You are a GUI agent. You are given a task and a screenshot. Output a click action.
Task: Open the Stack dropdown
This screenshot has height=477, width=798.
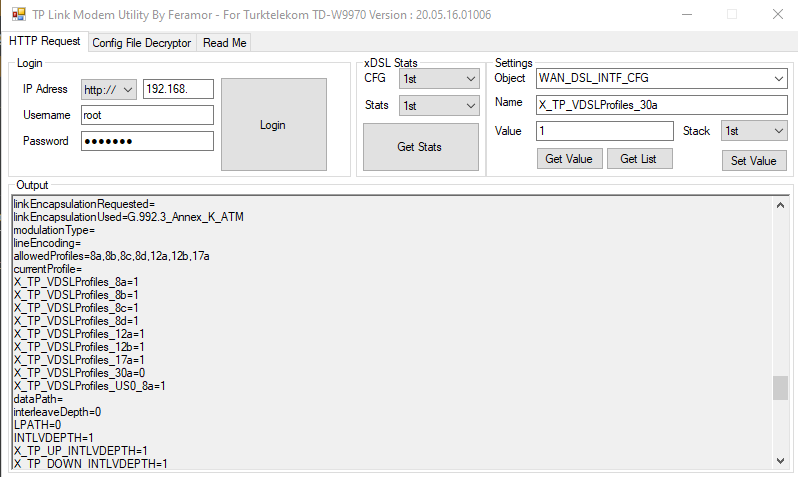tap(754, 131)
